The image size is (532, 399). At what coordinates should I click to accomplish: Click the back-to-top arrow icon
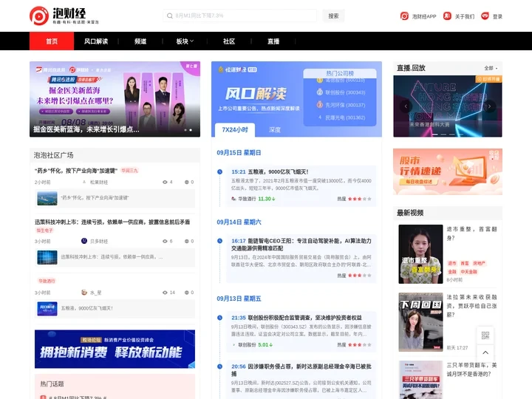[485, 352]
